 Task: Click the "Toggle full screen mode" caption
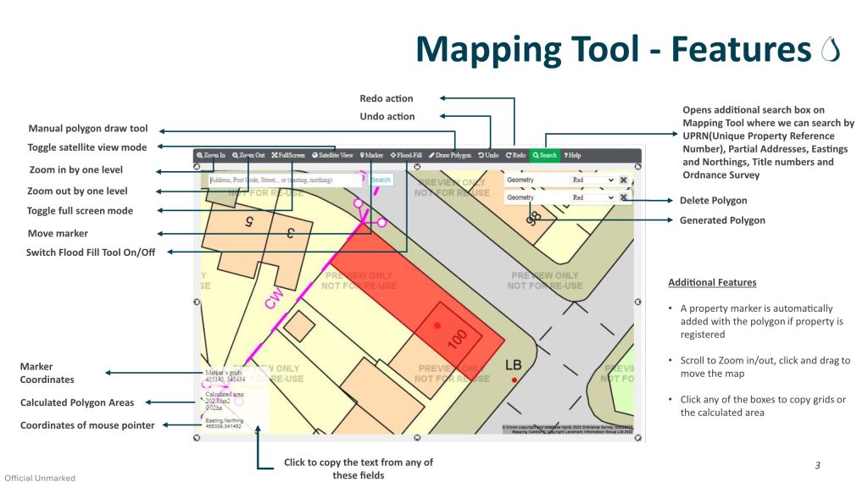tap(81, 211)
